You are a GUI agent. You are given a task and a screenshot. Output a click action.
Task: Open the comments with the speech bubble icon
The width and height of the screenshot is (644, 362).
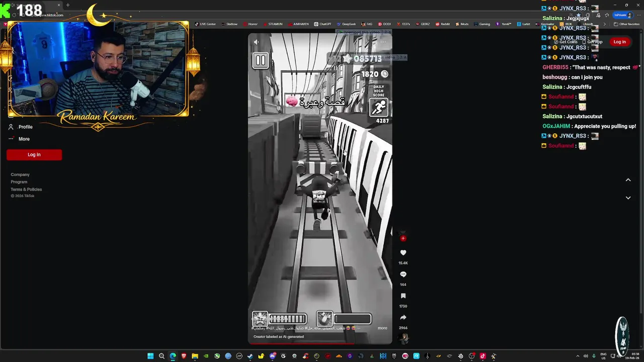pyautogui.click(x=403, y=274)
